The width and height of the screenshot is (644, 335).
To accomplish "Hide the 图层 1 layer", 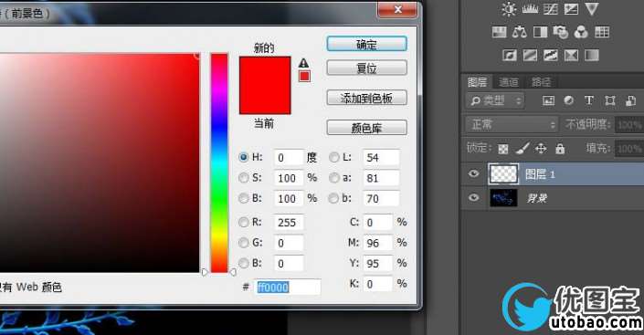I will [473, 173].
